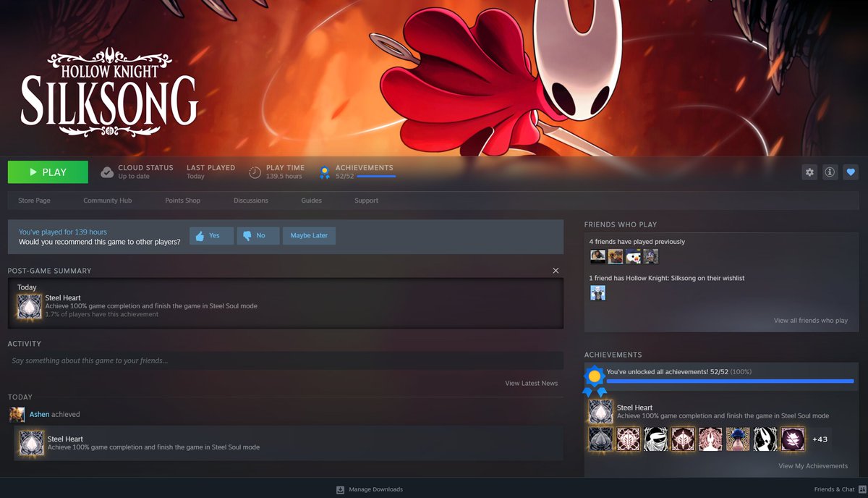The width and height of the screenshot is (868, 498).
Task: Open game info via the circled i icon
Action: (x=830, y=172)
